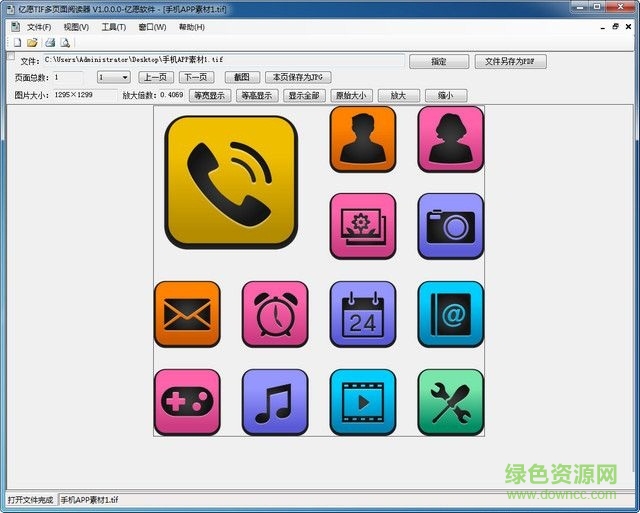This screenshot has height=513, width=640.
Task: Click status bar text 打开文件完成
Action: (x=31, y=500)
